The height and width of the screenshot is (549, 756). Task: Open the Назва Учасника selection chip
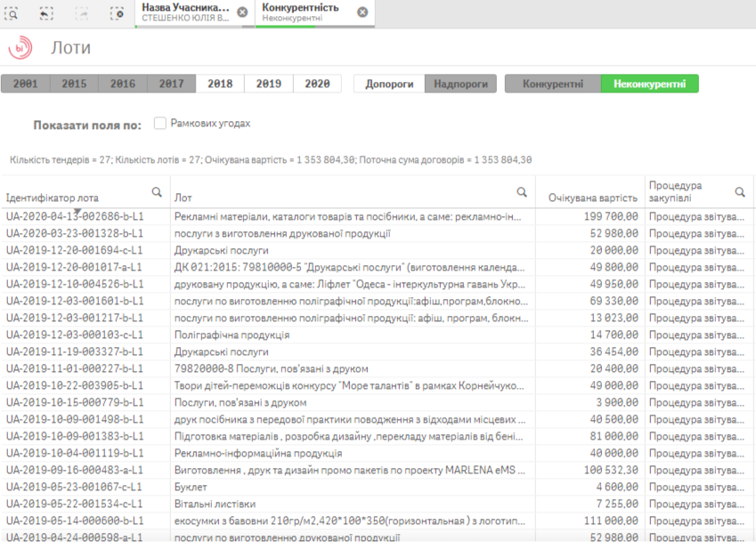coord(185,12)
